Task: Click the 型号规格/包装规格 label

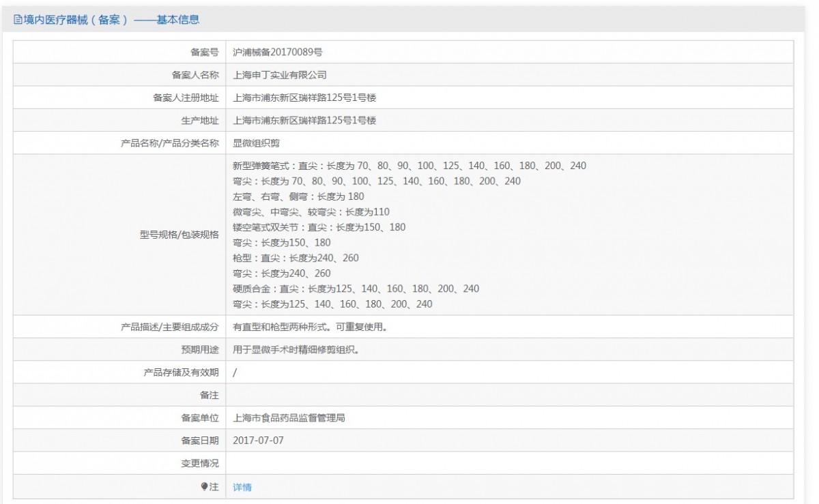Action: coord(179,235)
